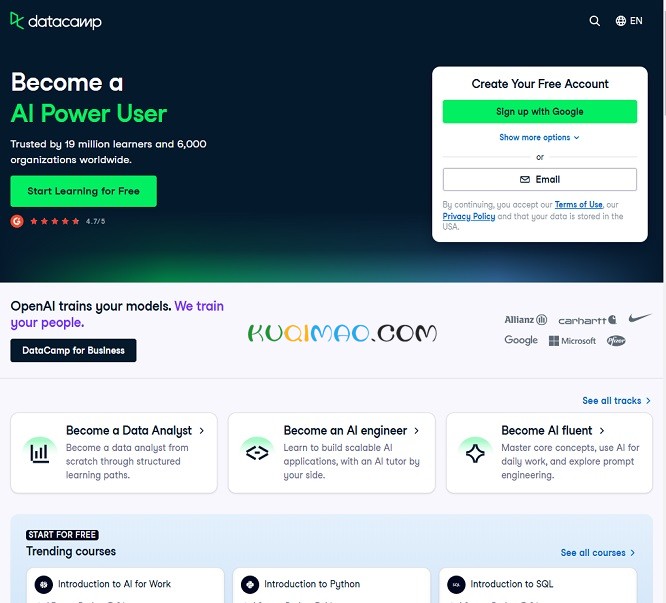Open Become a Data Analyst track
The height and width of the screenshot is (603, 666).
pos(114,453)
